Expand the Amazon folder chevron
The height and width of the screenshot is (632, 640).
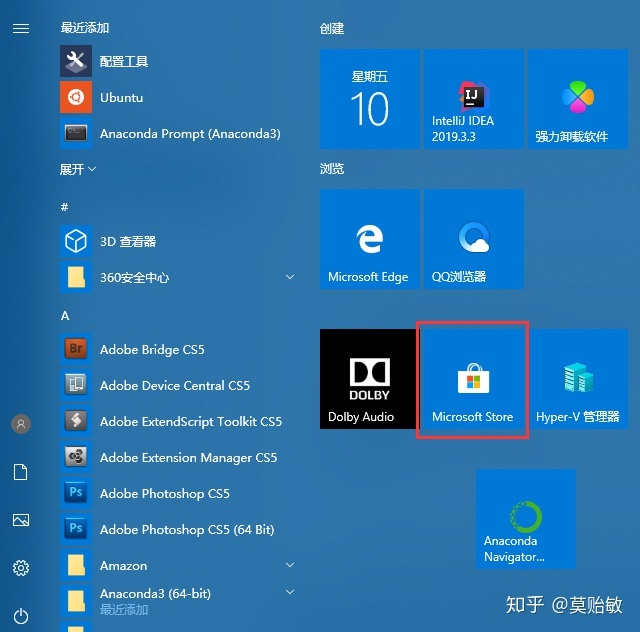point(290,565)
